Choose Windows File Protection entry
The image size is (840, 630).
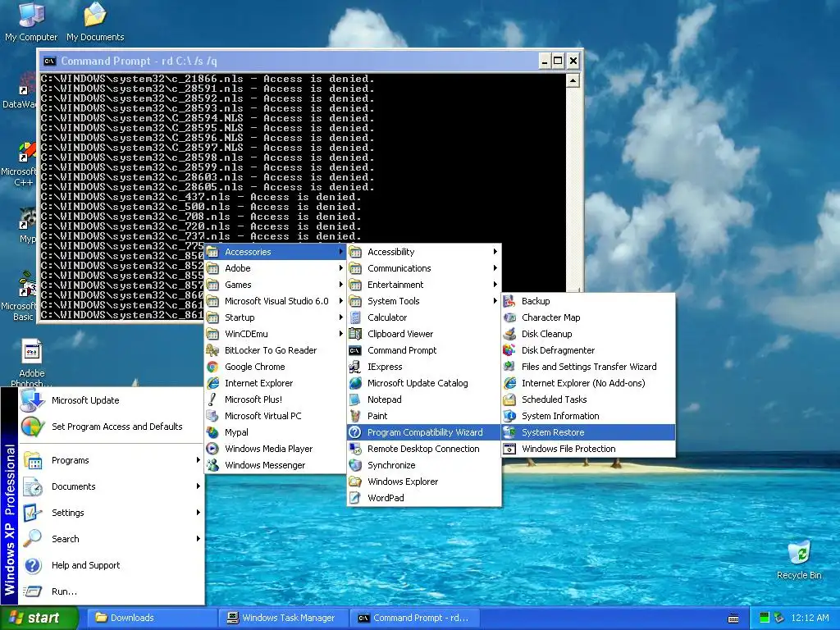click(x=588, y=449)
